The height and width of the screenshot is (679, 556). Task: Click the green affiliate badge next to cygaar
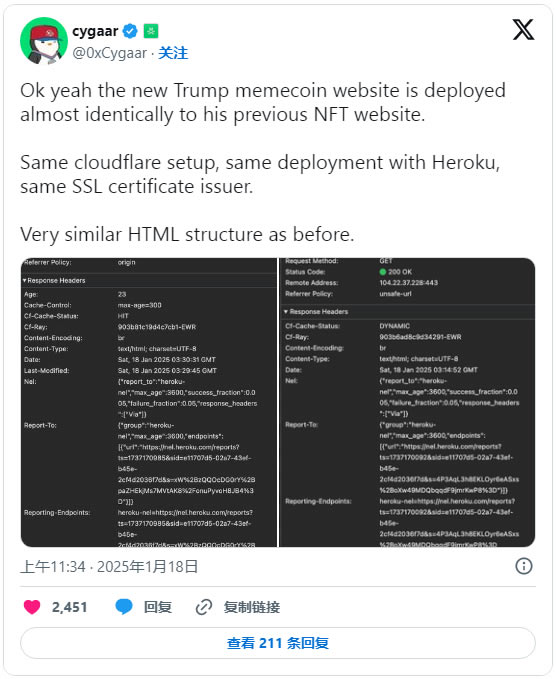pyautogui.click(x=151, y=31)
